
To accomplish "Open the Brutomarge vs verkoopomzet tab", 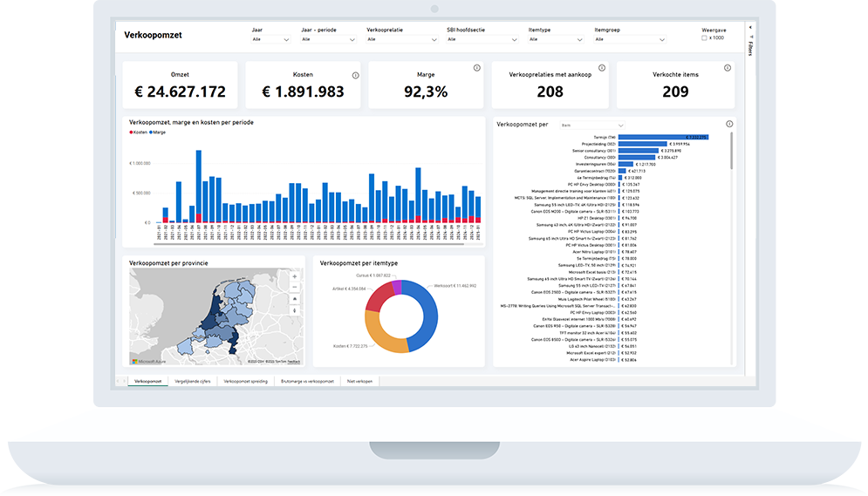I will click(x=307, y=382).
